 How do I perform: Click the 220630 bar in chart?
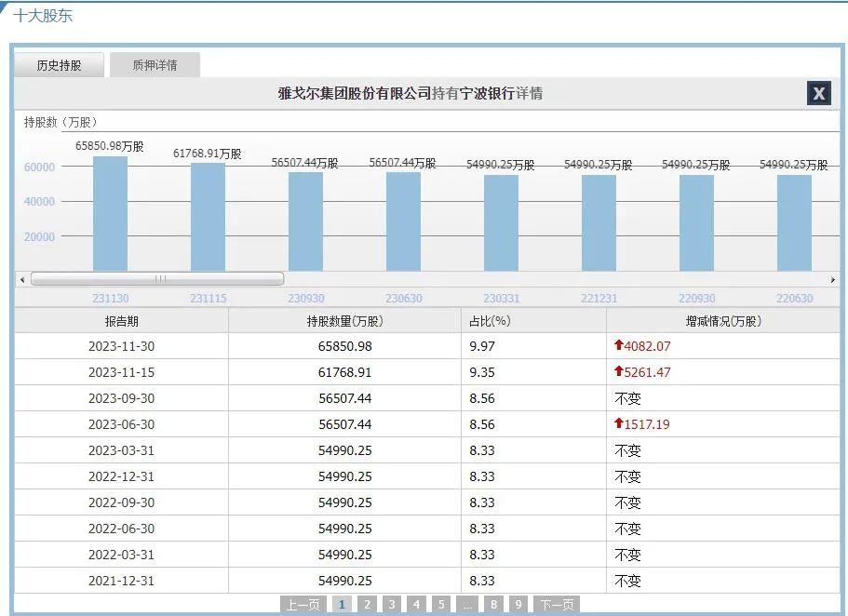[x=794, y=222]
